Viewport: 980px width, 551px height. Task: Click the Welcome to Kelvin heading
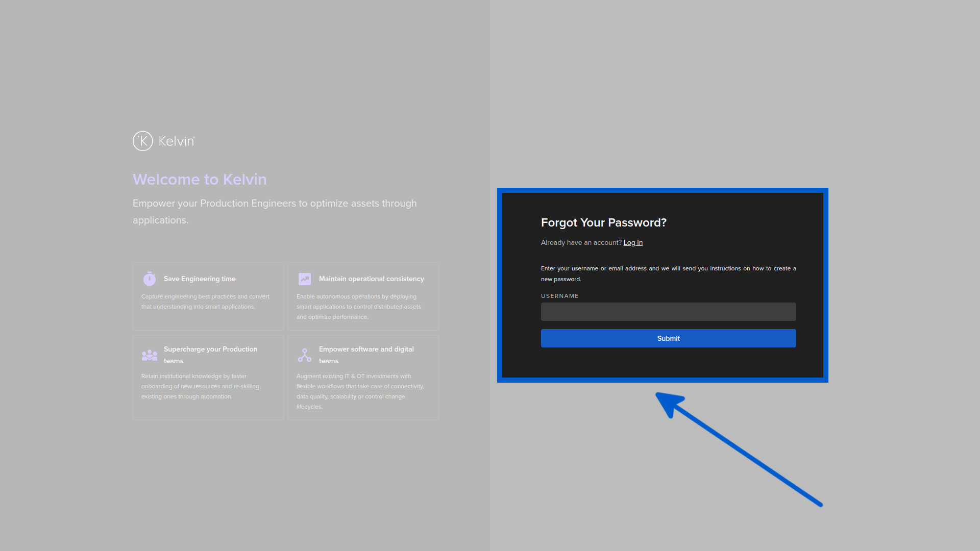pos(200,179)
